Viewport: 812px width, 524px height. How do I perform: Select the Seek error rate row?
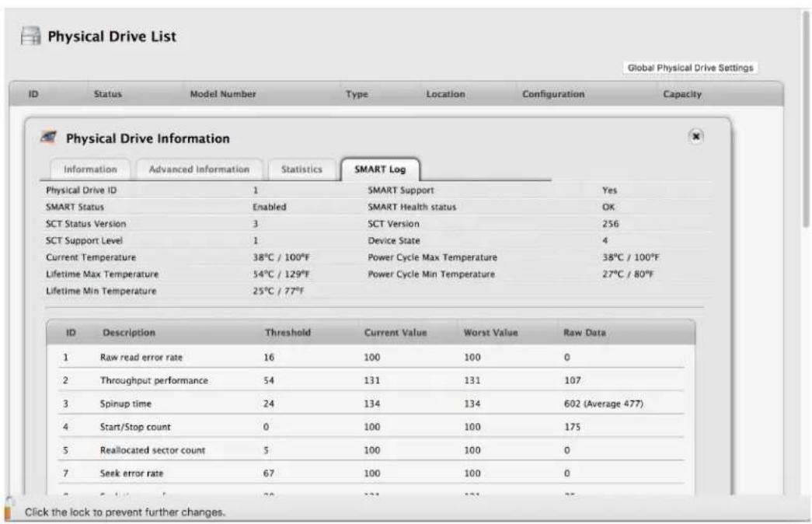click(371, 473)
